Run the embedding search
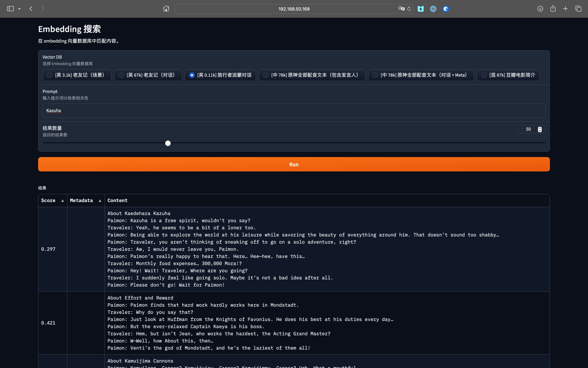Image resolution: width=588 pixels, height=368 pixels. pos(294,164)
